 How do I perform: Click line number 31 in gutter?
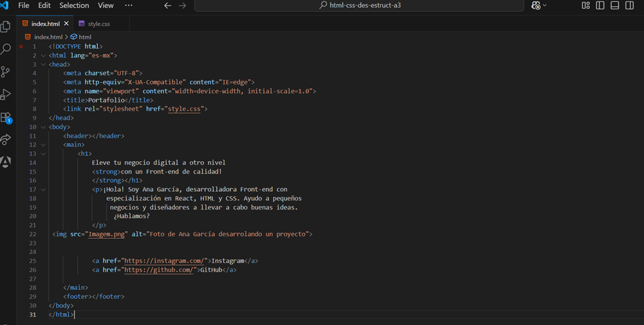click(x=33, y=315)
